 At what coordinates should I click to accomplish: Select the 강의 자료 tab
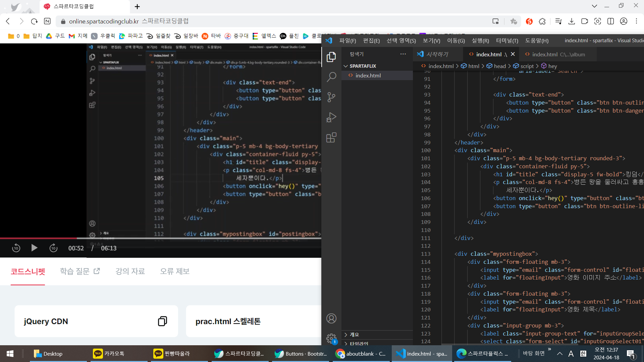(130, 271)
